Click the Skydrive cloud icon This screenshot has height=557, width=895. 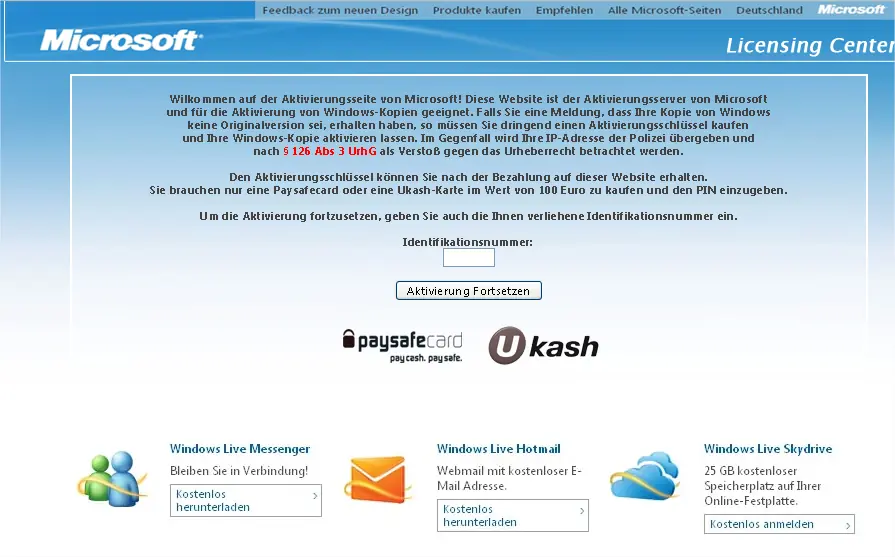click(x=645, y=476)
